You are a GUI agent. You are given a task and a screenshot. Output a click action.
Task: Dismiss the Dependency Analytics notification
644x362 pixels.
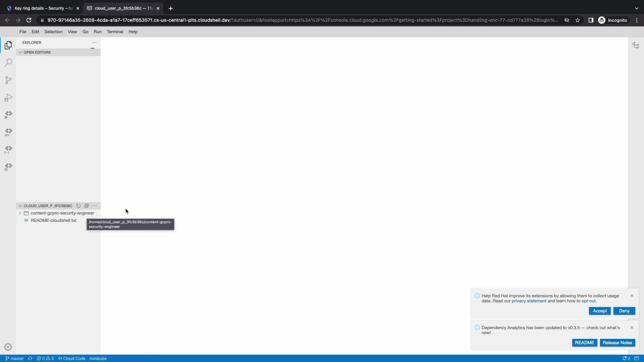(632, 327)
